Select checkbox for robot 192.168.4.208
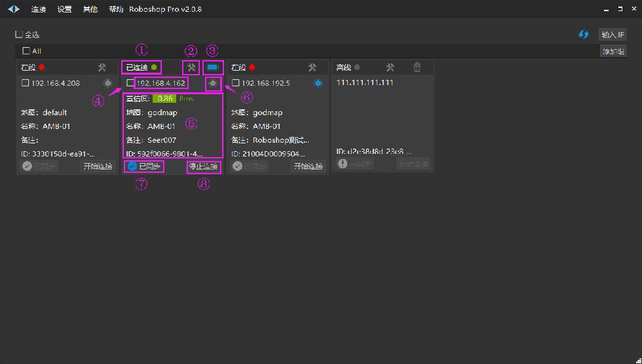This screenshot has width=642, height=364. tap(26, 83)
